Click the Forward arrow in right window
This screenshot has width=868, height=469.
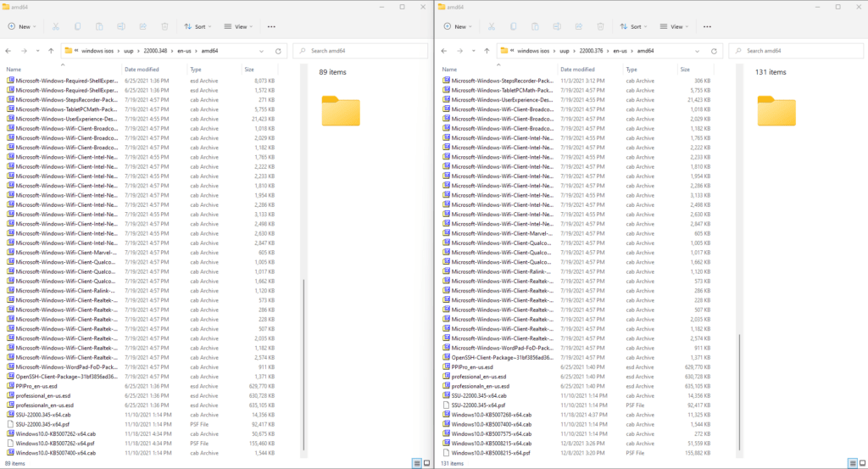(459, 51)
